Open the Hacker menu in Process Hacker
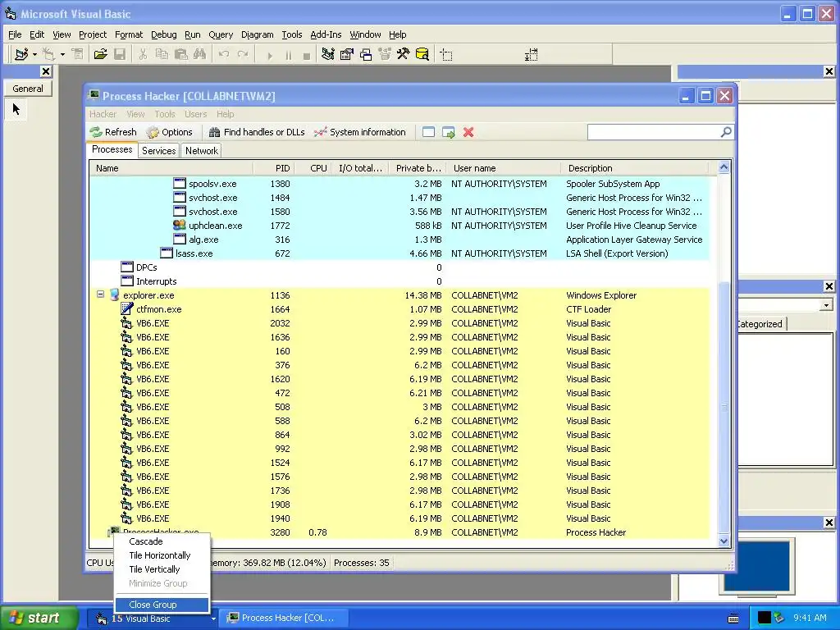 coord(103,114)
